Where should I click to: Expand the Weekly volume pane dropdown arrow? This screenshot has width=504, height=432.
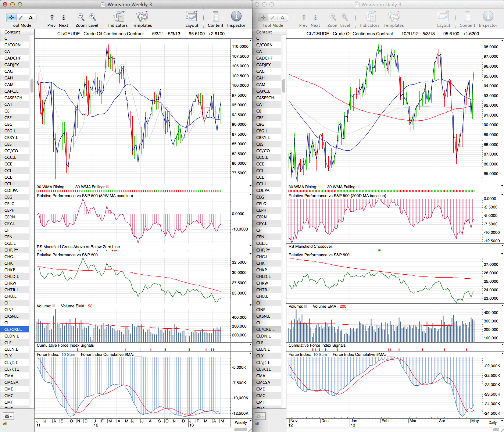coord(250,305)
